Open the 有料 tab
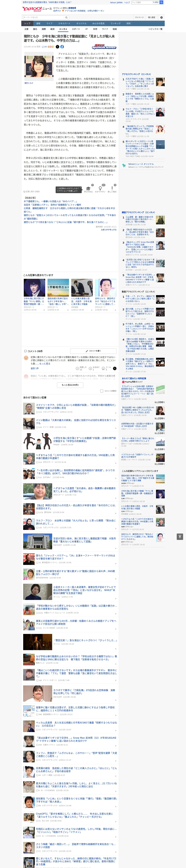The width and height of the screenshot is (186, 868). tap(128, 24)
